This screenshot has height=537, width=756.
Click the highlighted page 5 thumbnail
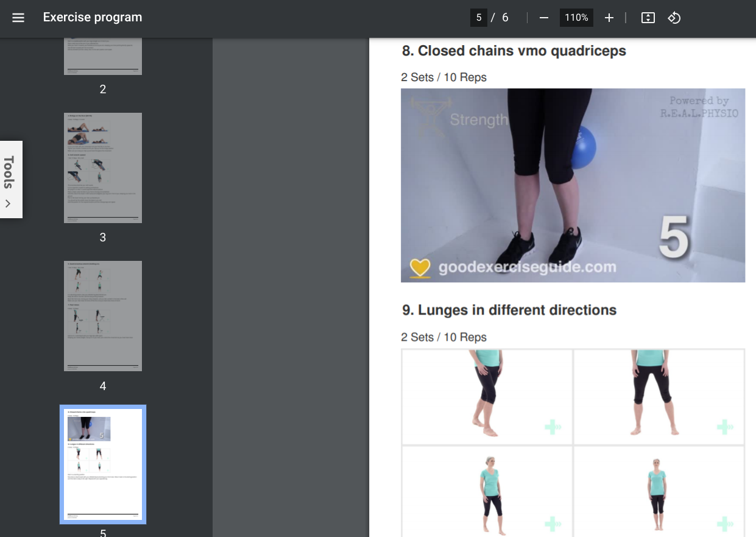(x=102, y=464)
